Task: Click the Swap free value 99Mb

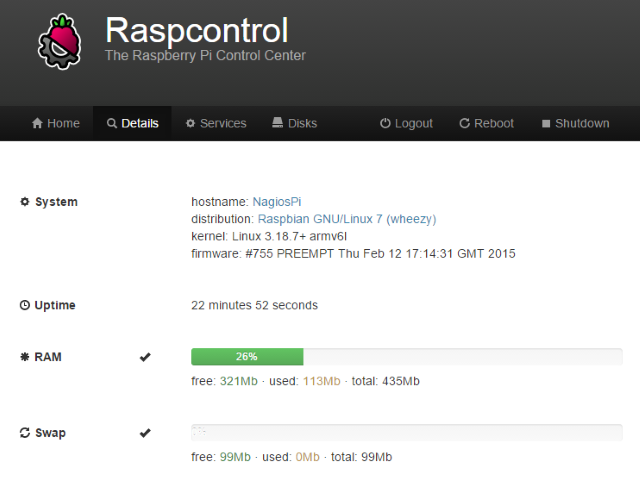Action: [x=235, y=457]
